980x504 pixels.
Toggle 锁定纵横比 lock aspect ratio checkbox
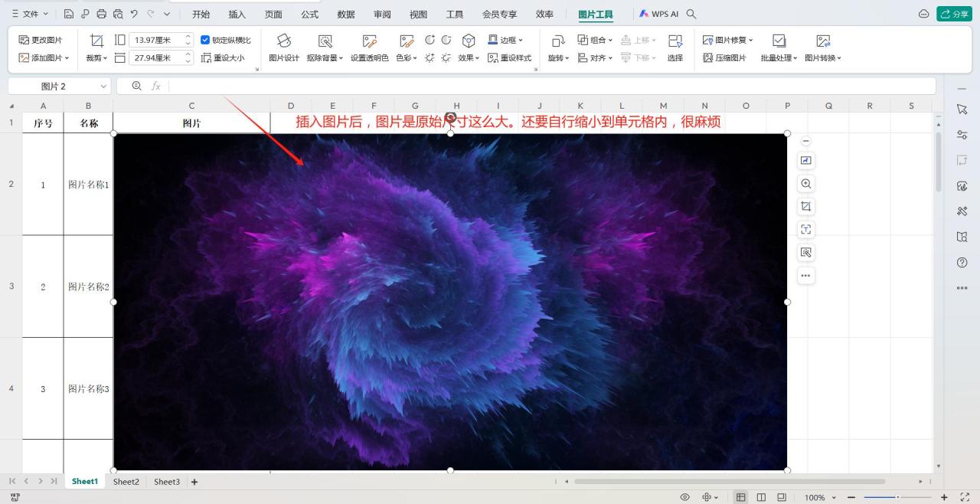[x=205, y=40]
